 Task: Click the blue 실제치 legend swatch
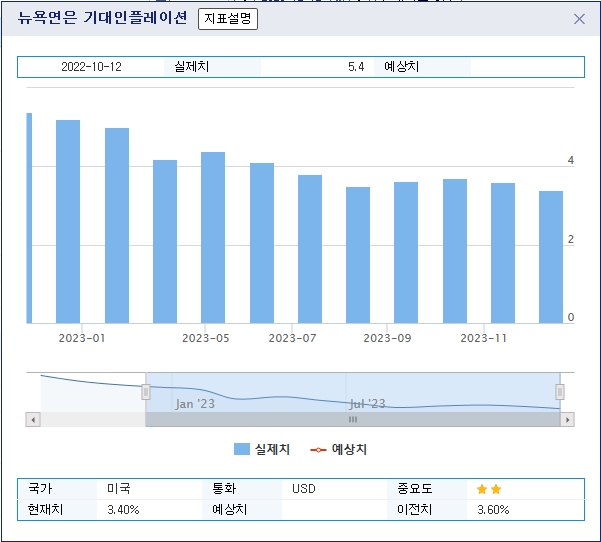click(x=242, y=449)
